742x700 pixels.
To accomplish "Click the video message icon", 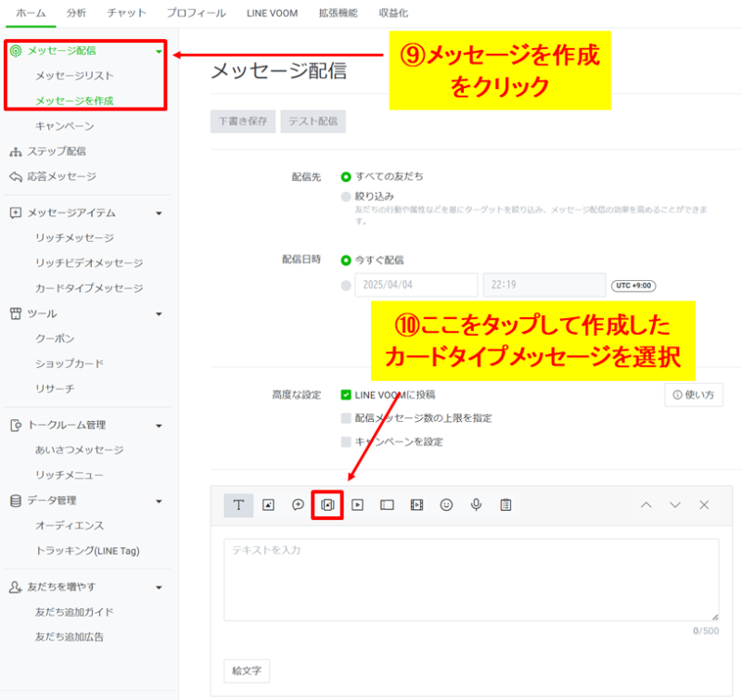I will (x=357, y=505).
